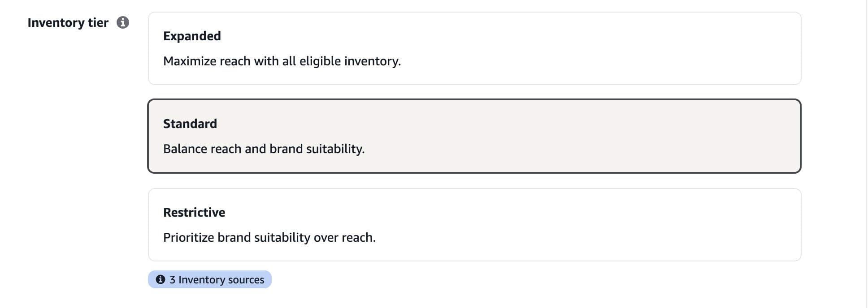Click the '3 Inventory sources' badge

click(209, 279)
